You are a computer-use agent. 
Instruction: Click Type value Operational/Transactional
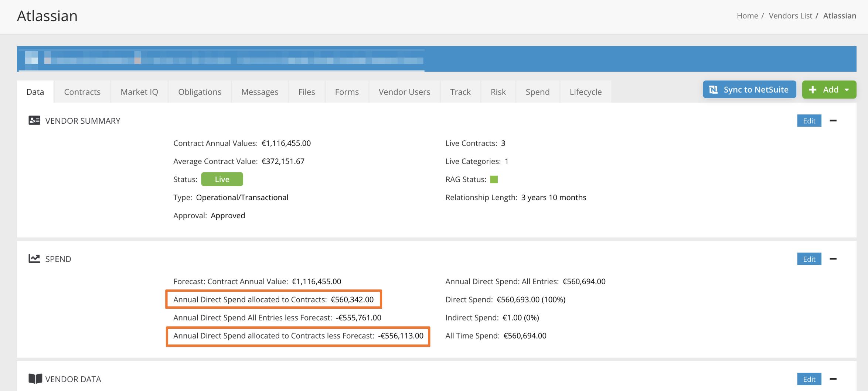pos(242,197)
